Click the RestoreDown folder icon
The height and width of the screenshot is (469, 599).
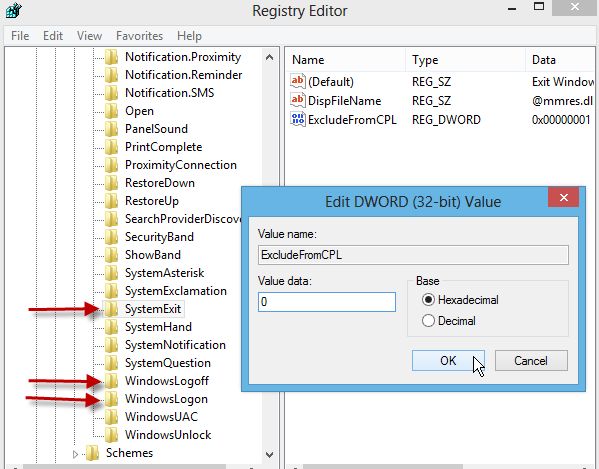pyautogui.click(x=112, y=183)
